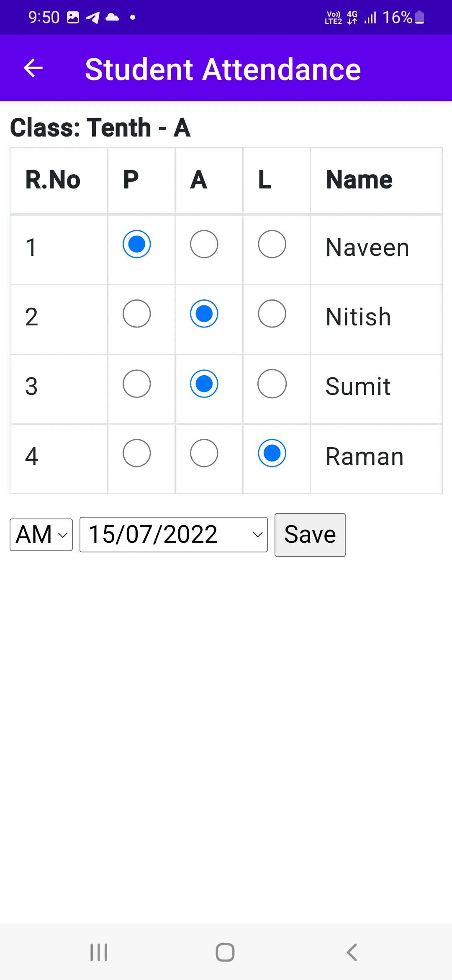Viewport: 452px width, 980px height.
Task: Mark Raman as absent
Action: click(x=204, y=453)
